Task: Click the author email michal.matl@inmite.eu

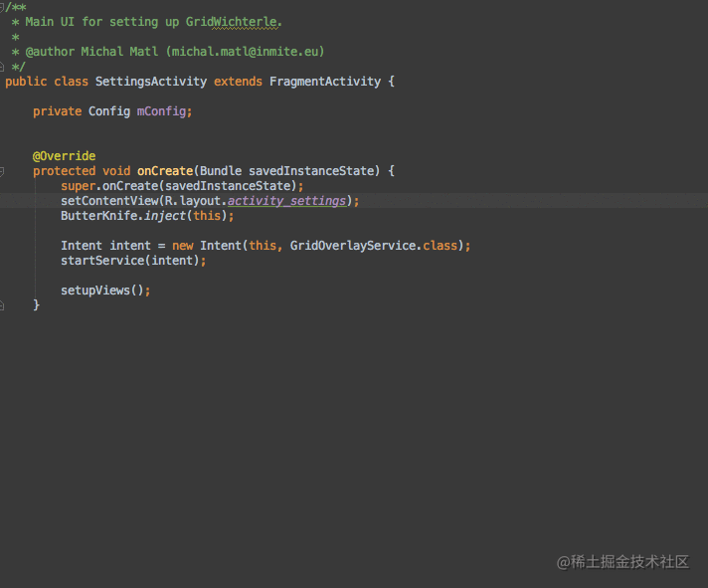Action: point(246,52)
